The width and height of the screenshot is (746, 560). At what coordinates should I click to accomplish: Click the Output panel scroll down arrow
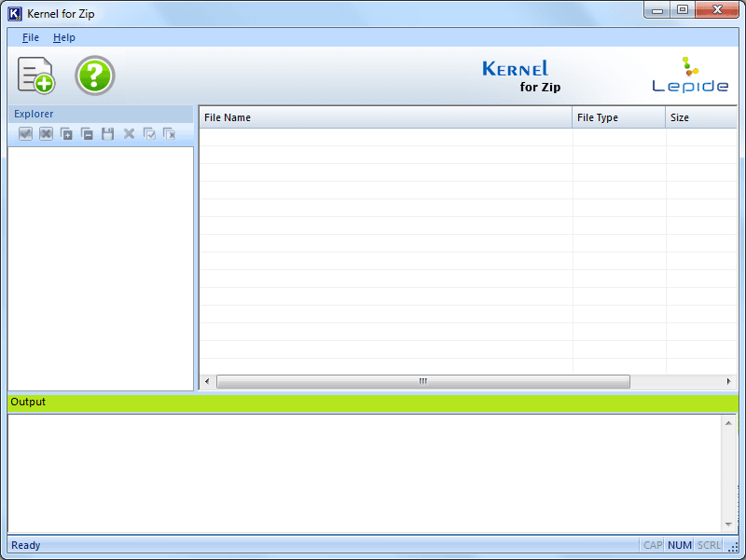[728, 525]
